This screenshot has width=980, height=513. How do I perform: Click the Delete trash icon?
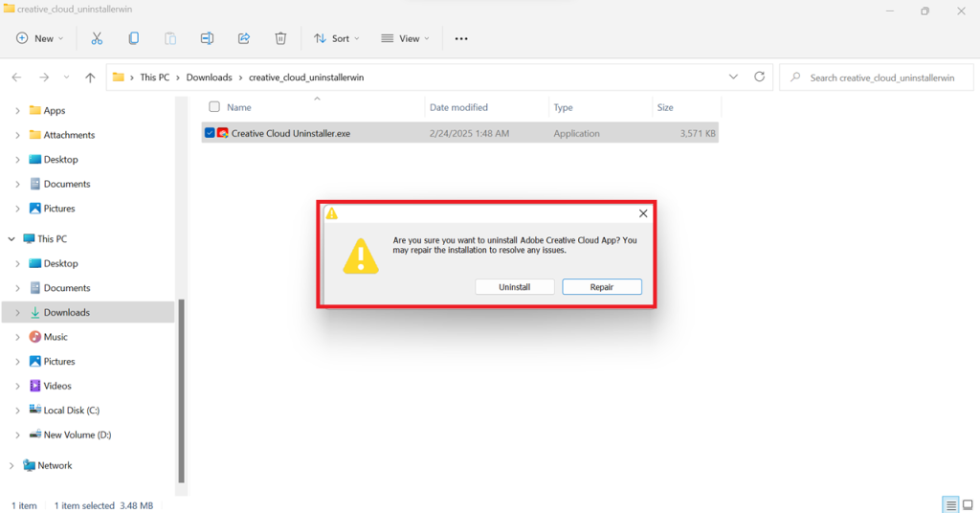280,38
